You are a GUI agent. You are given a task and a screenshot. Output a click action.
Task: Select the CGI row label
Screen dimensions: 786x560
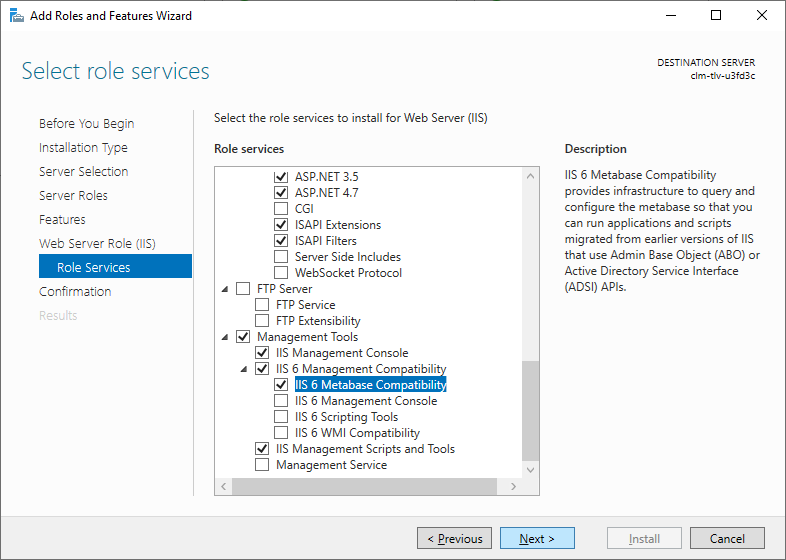[x=304, y=209]
